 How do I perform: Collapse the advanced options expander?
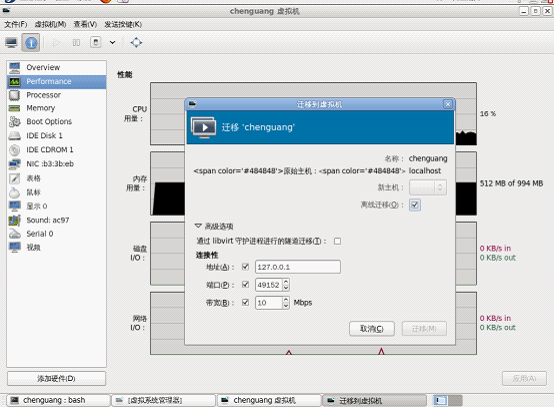pyautogui.click(x=214, y=226)
